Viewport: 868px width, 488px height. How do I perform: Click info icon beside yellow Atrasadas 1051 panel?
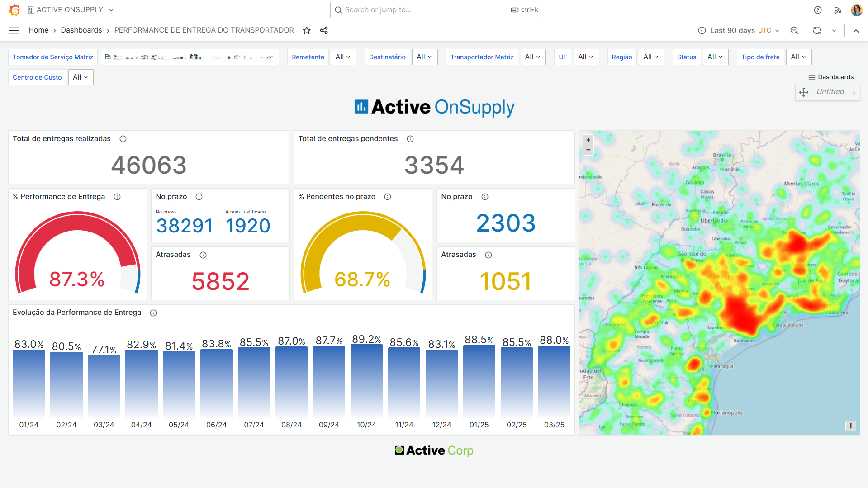tap(489, 255)
